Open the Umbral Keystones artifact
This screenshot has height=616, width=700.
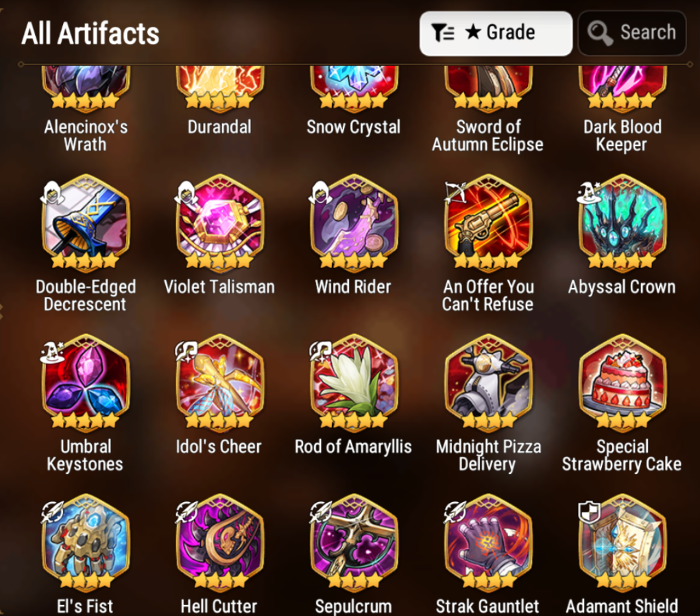pyautogui.click(x=86, y=383)
